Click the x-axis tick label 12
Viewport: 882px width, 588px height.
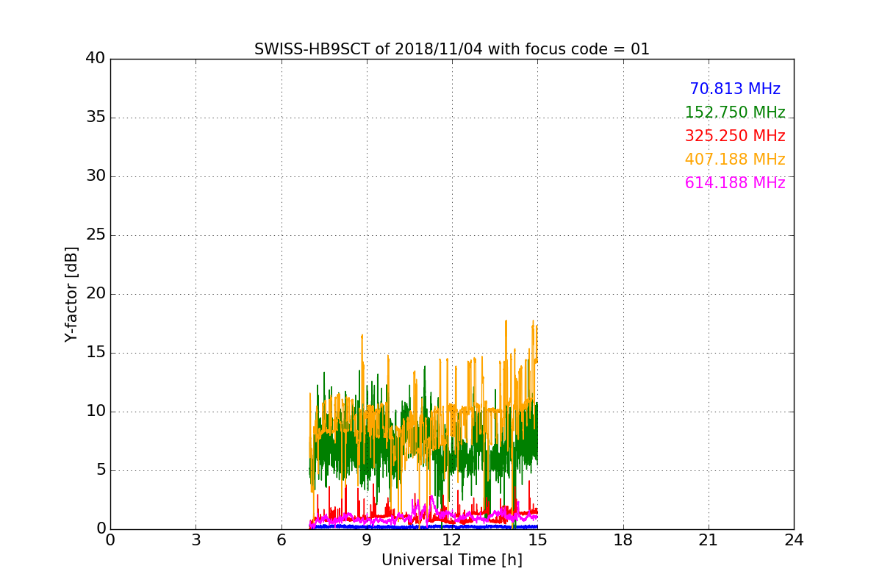pos(452,540)
